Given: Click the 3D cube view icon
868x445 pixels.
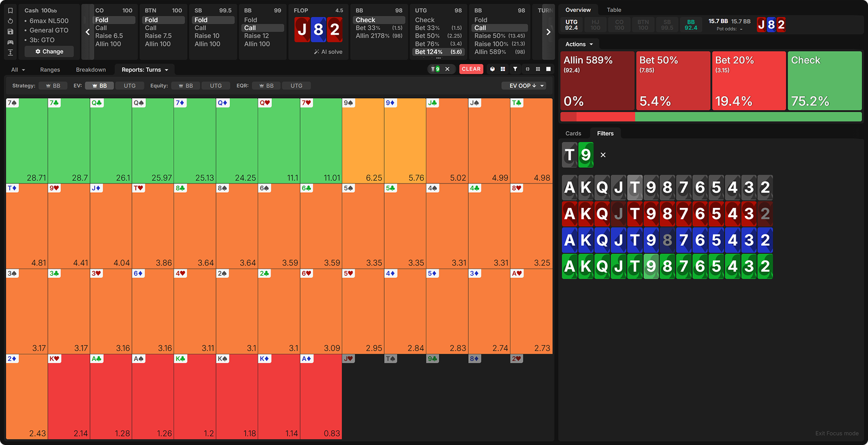Looking at the screenshot, I should point(493,69).
